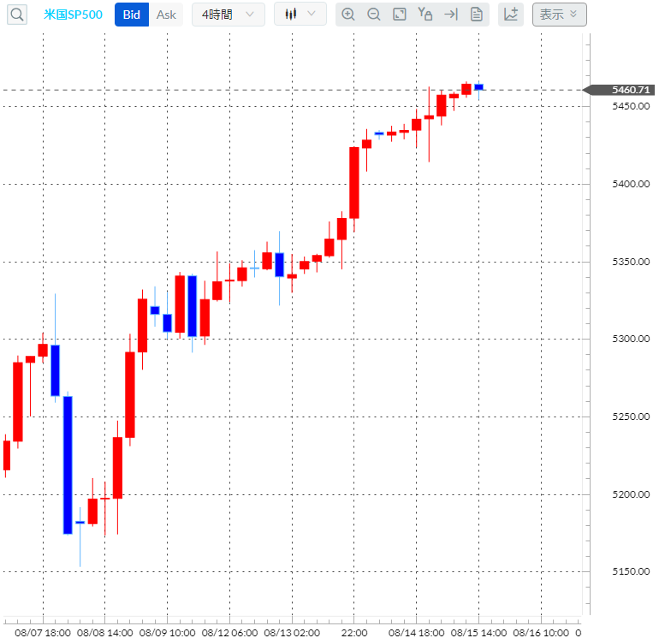Click the tall red candle rising past 5400
The width and height of the screenshot is (659, 644).
354,183
